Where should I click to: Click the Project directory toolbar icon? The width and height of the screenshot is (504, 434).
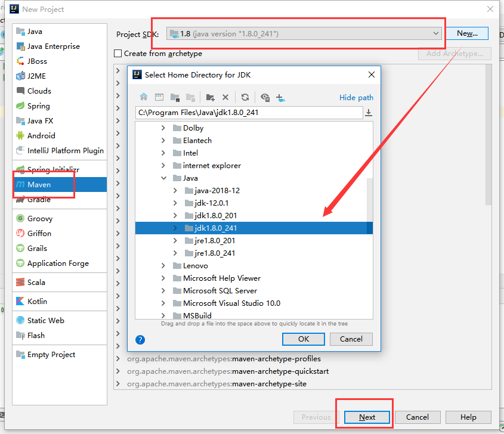click(175, 97)
